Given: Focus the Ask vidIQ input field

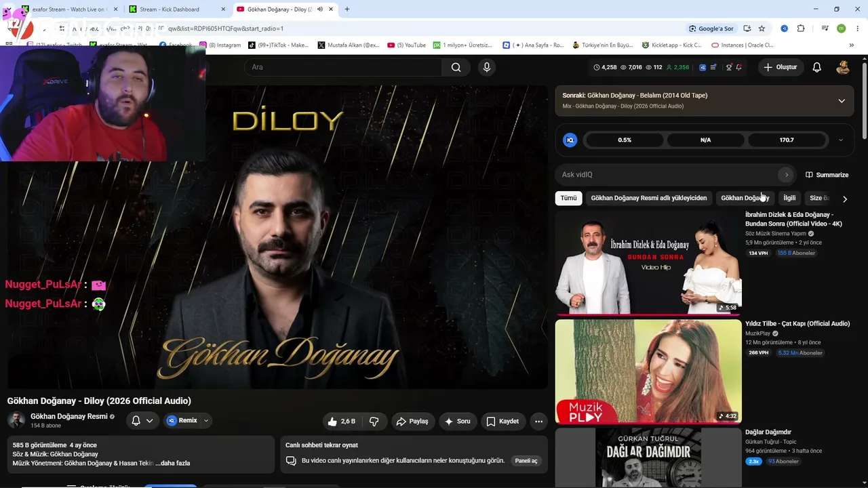Looking at the screenshot, I should [x=668, y=174].
